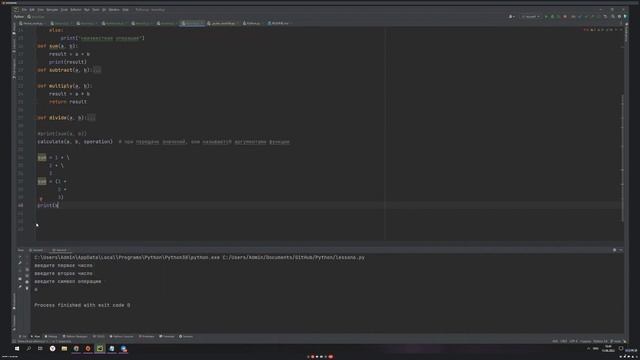Open the Problems tool window
The width and height of the screenshot is (640, 360).
click(x=147, y=336)
